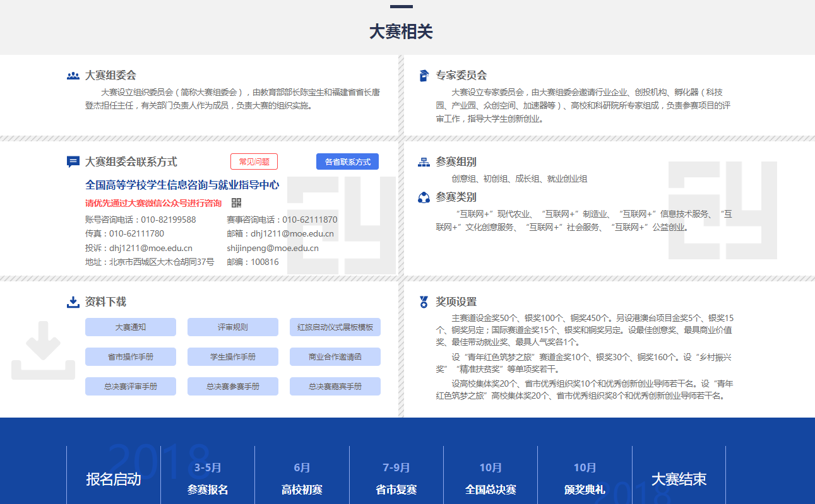Viewport: 815px width, 504px height.
Task: Select the 总决赛嘉宾手册 download
Action: tap(335, 387)
